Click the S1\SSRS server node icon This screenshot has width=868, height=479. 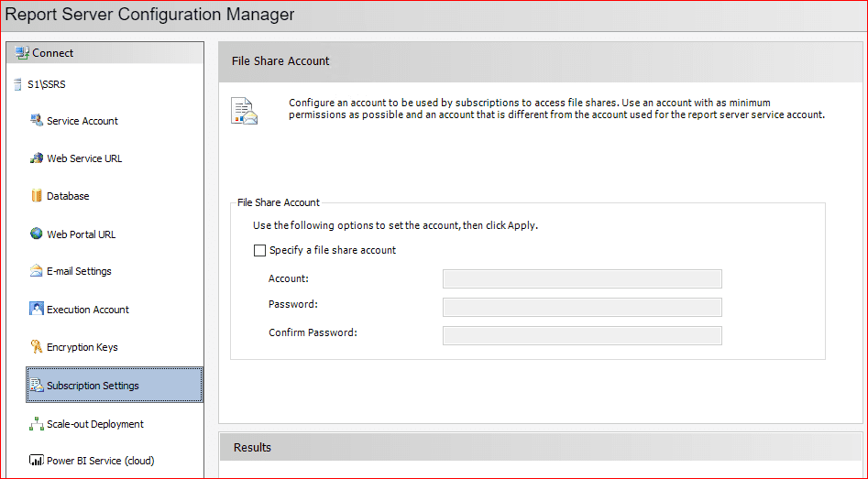coord(18,84)
